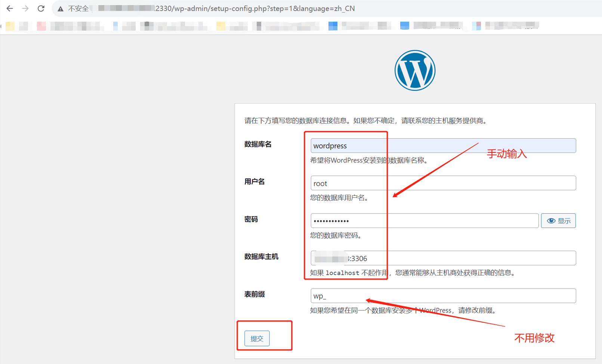
Task: Click the 表前缀 label
Action: [254, 294]
